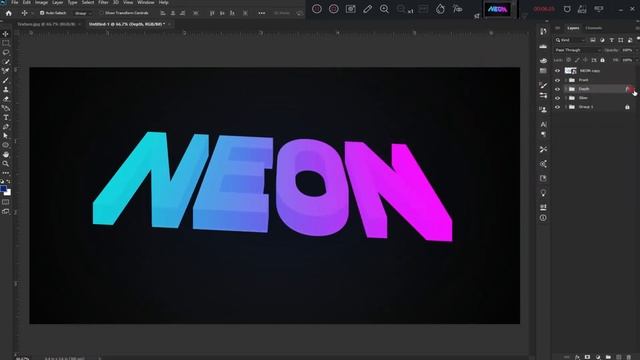
Task: Click the Quick Mask mode button
Action: (x=6, y=202)
